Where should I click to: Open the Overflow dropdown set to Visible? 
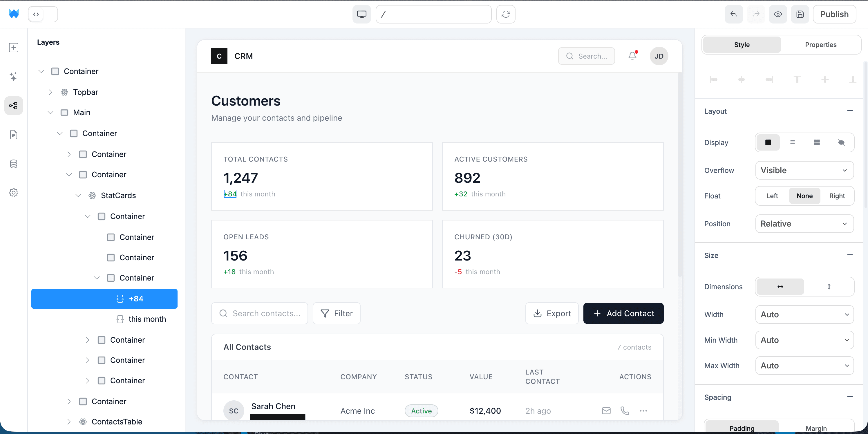804,170
